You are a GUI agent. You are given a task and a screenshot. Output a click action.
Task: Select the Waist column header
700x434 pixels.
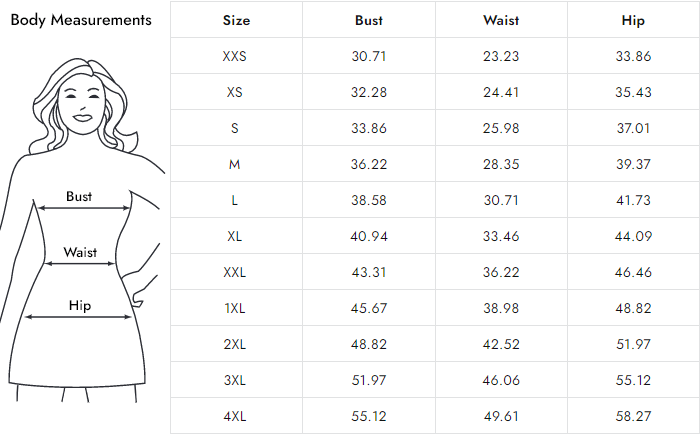pyautogui.click(x=500, y=20)
